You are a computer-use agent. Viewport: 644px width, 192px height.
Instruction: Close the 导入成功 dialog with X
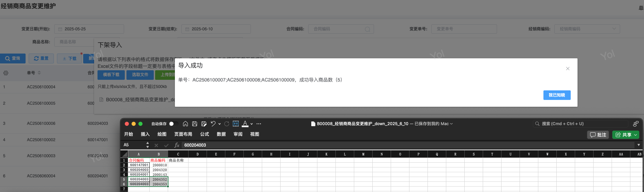click(568, 69)
